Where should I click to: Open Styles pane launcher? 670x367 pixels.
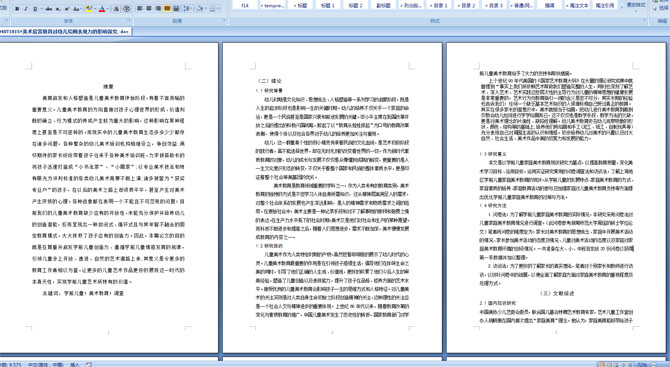tap(644, 20)
